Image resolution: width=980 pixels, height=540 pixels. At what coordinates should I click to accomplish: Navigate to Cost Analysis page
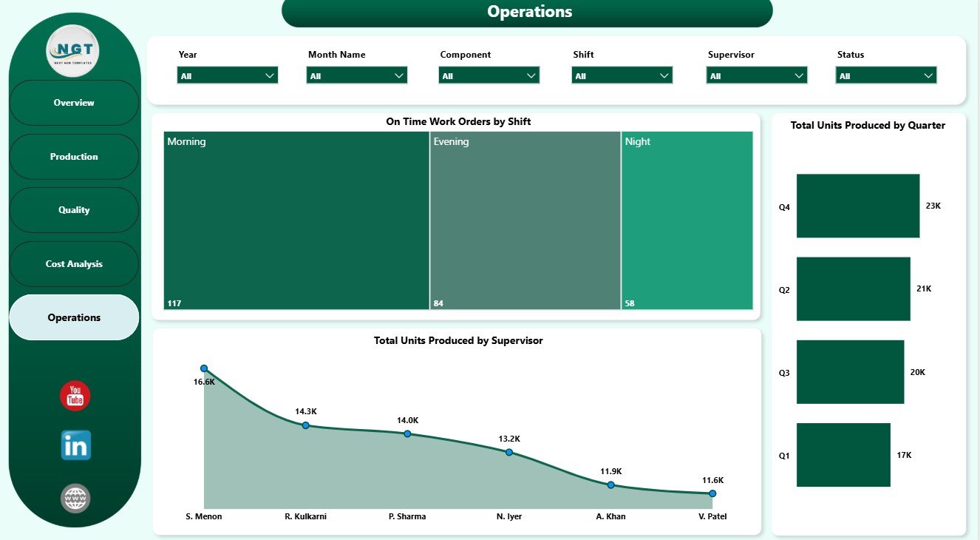pos(74,264)
